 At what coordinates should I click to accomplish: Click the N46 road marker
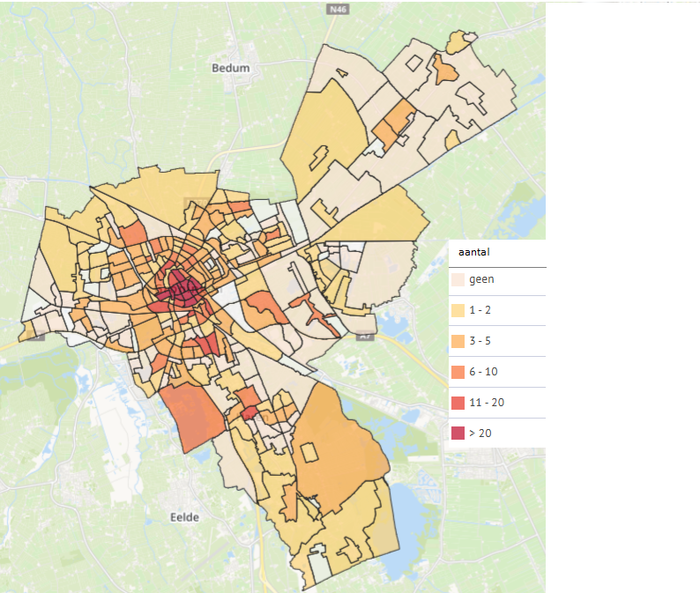338,9
